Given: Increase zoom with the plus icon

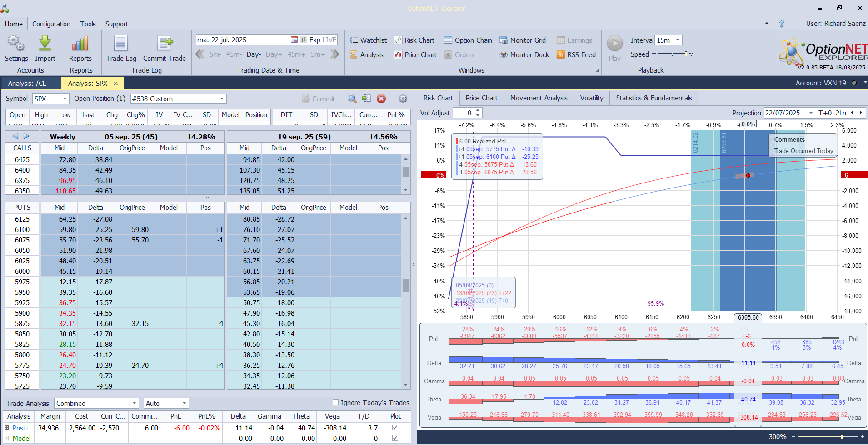Looking at the screenshot, I should 862,436.
